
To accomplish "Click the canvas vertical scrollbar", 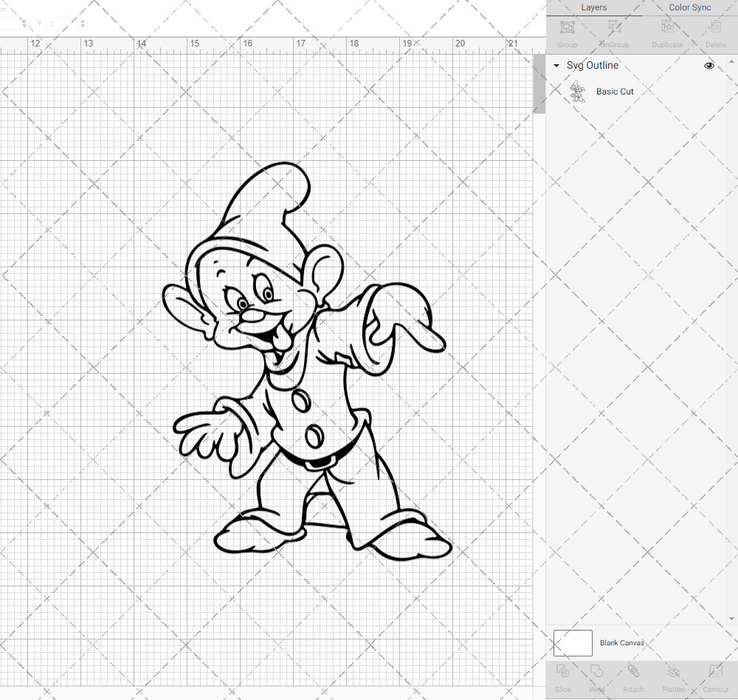I will coord(538,83).
